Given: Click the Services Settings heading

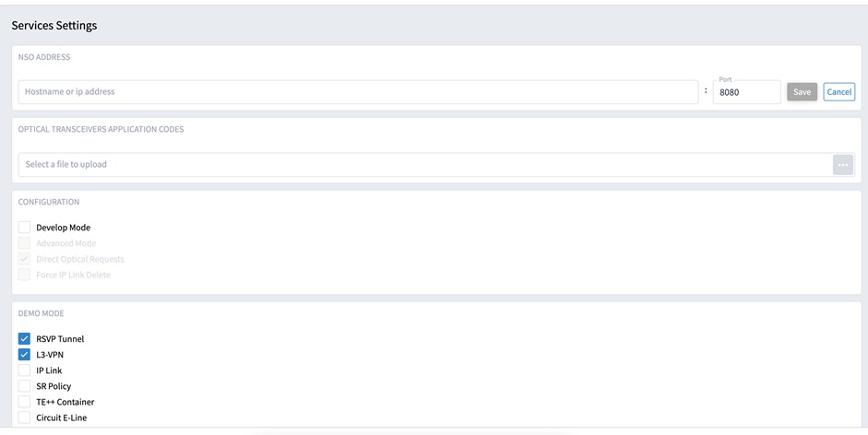Looking at the screenshot, I should (54, 26).
